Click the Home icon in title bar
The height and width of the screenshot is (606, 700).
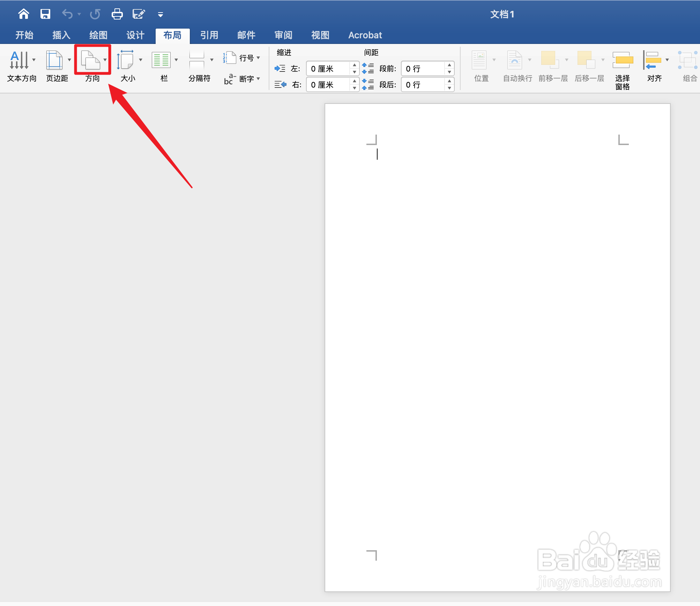[24, 14]
